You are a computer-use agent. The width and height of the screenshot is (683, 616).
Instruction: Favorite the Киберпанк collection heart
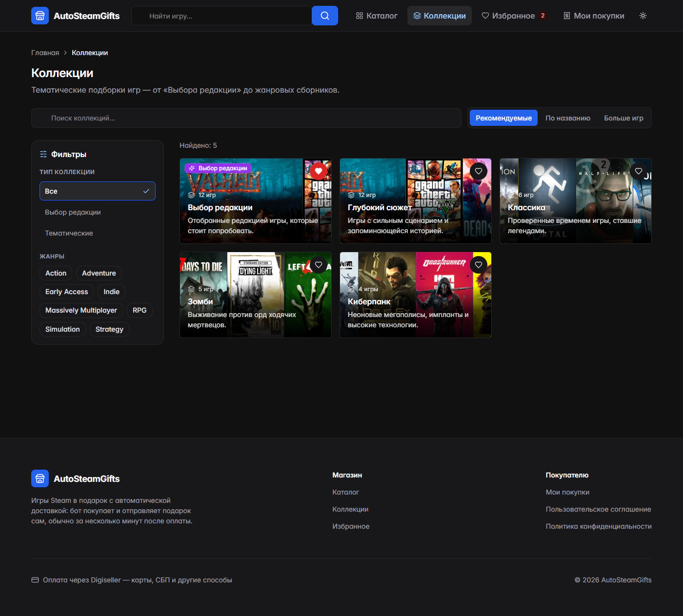coord(479,265)
